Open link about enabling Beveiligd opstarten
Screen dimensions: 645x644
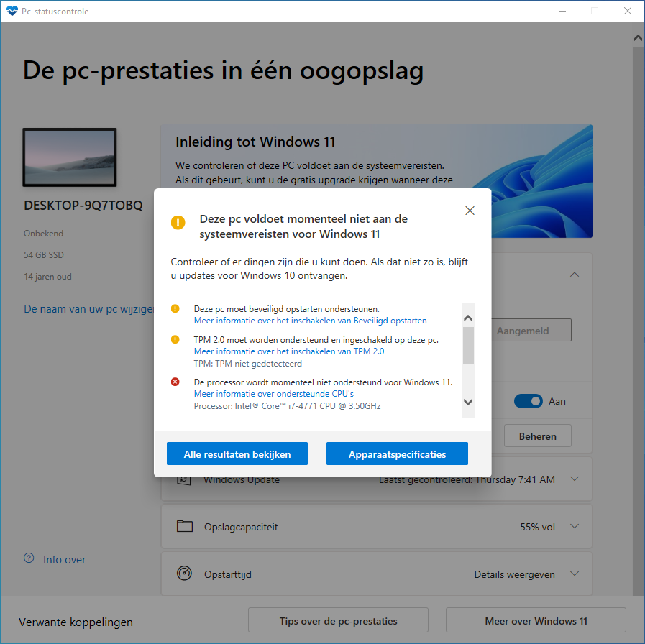tap(310, 321)
